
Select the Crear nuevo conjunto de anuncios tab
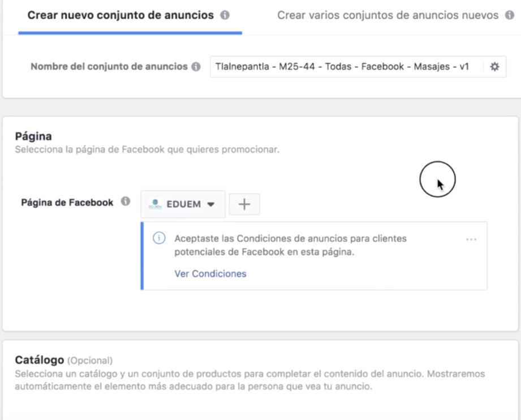point(120,15)
